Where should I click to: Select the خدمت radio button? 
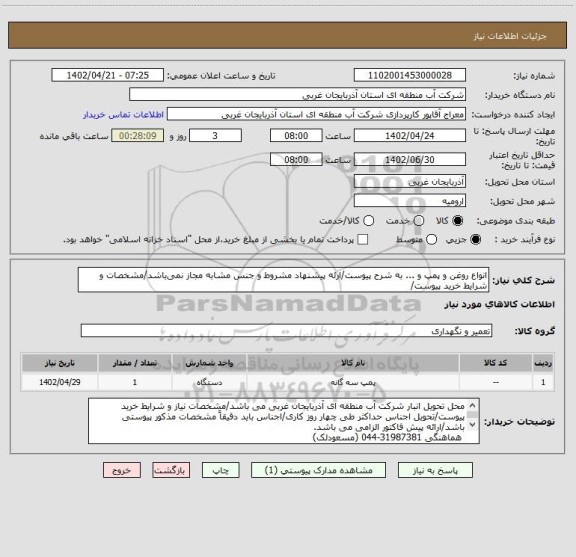pos(419,220)
